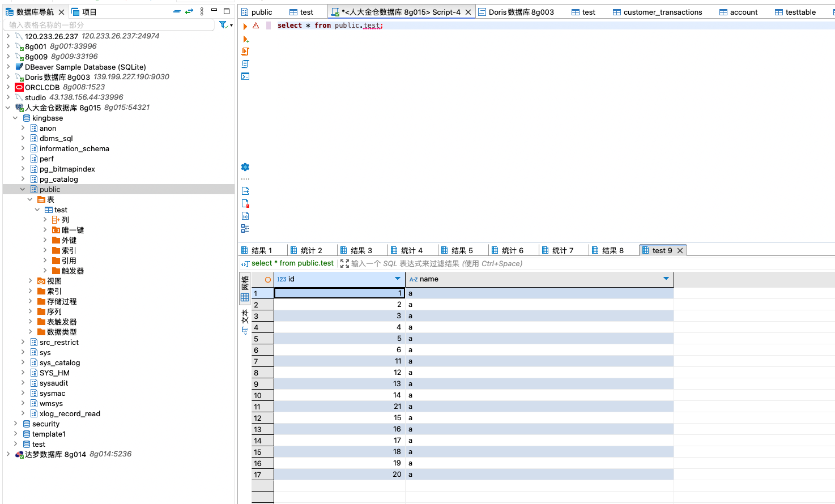The image size is (835, 504).
Task: Open the outline panel icon in the editor sidebar
Action: 245,228
